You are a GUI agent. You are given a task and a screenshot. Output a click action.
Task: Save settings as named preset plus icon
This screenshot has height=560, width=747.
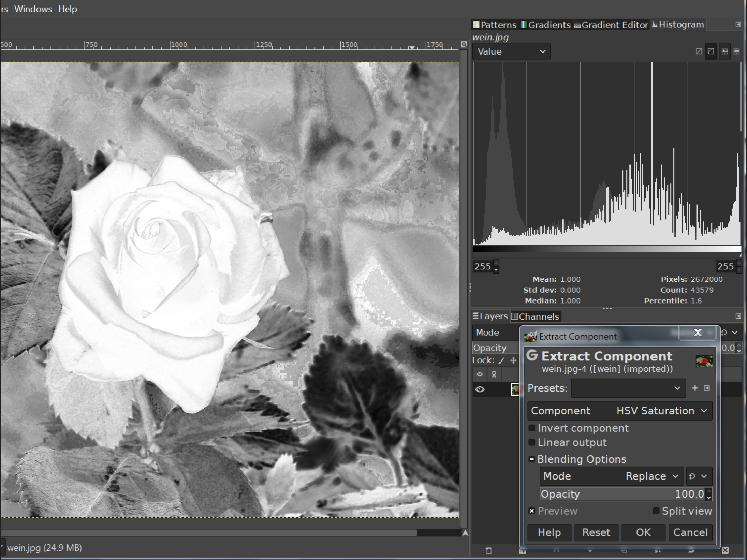(x=695, y=388)
